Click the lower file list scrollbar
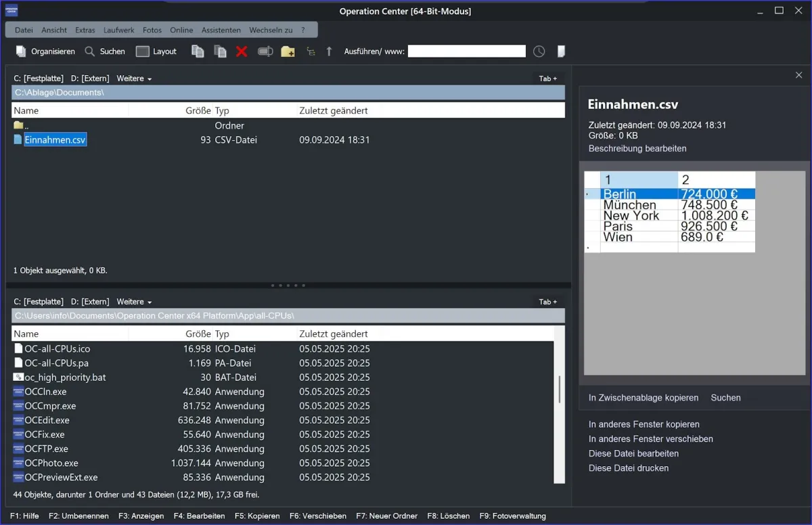 click(559, 389)
